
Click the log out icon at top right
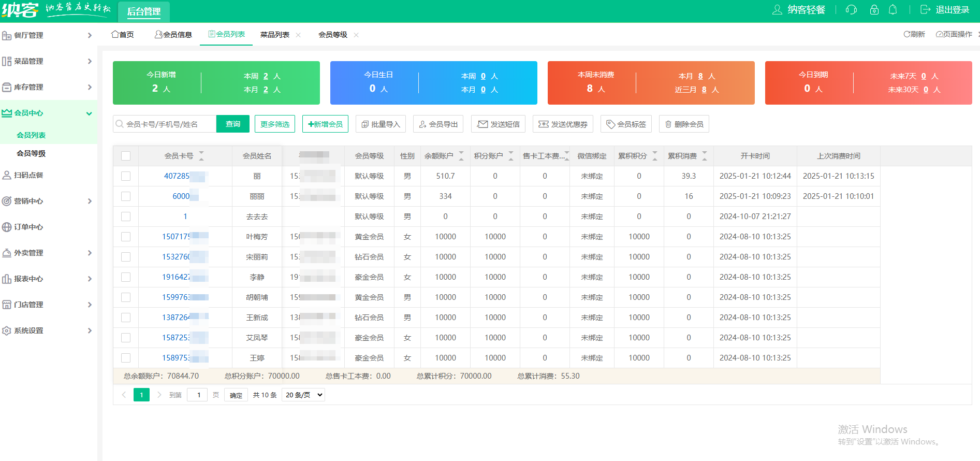pos(925,10)
